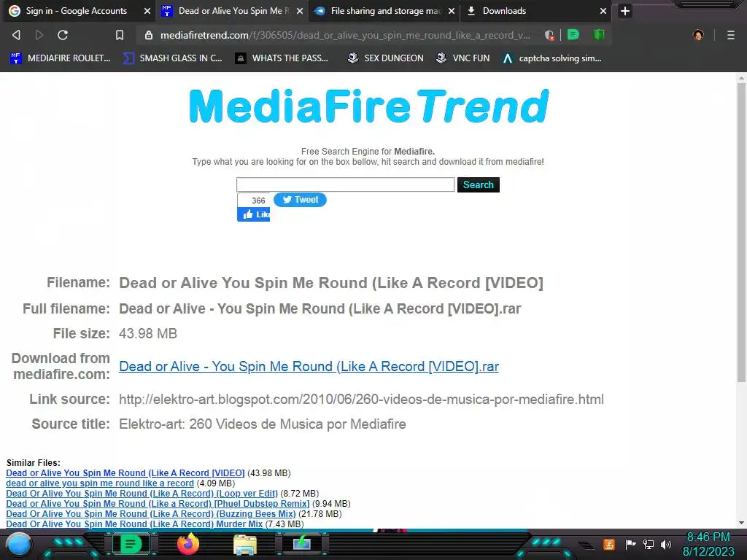Click the elektro-art.blogspot.com link source text
Viewport: 747px width, 560px height.
coord(361,399)
